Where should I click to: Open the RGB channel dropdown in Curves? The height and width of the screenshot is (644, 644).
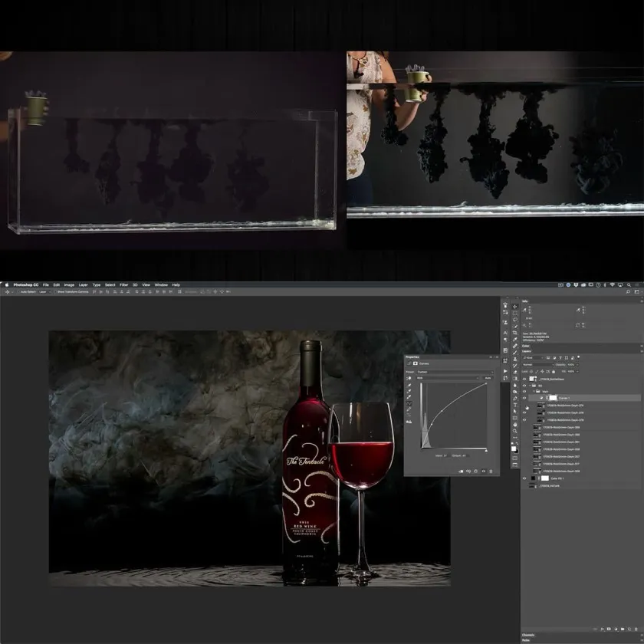449,378
